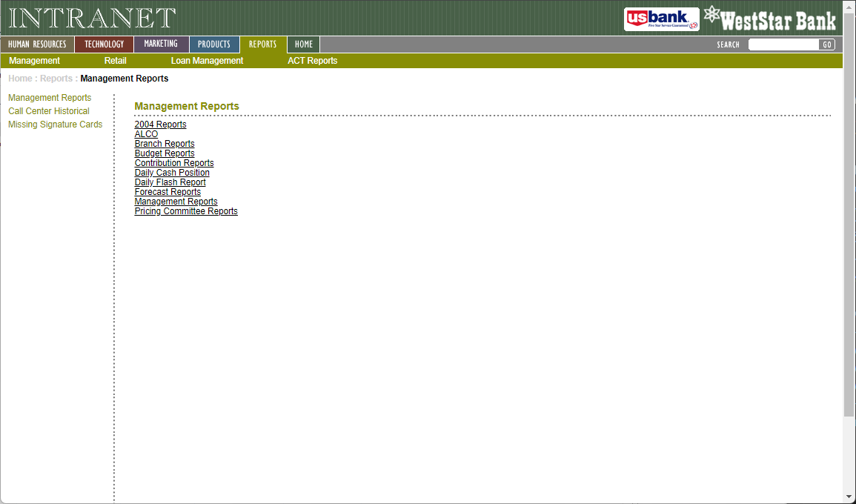Open the 2004 Reports link
This screenshot has height=504, width=856.
[x=160, y=125]
